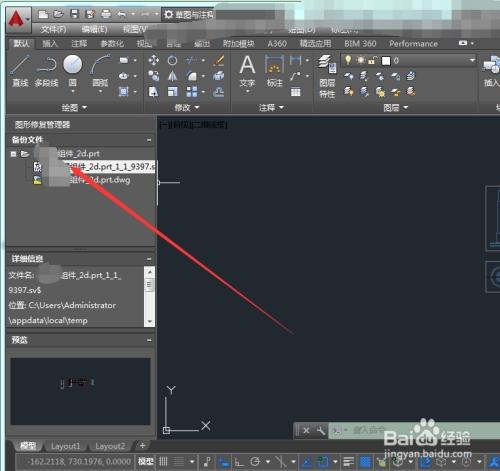Image resolution: width=500 pixels, height=471 pixels.
Task: Switch to the Layout2 tab
Action: (x=110, y=446)
